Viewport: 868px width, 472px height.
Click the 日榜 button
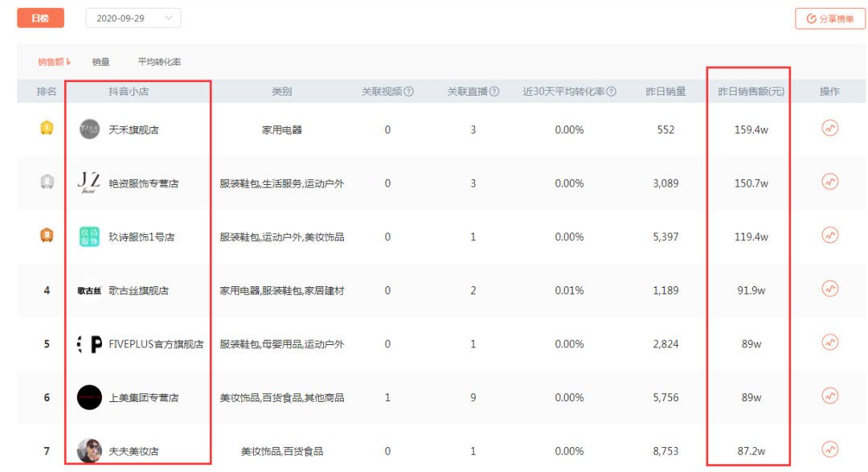40,18
